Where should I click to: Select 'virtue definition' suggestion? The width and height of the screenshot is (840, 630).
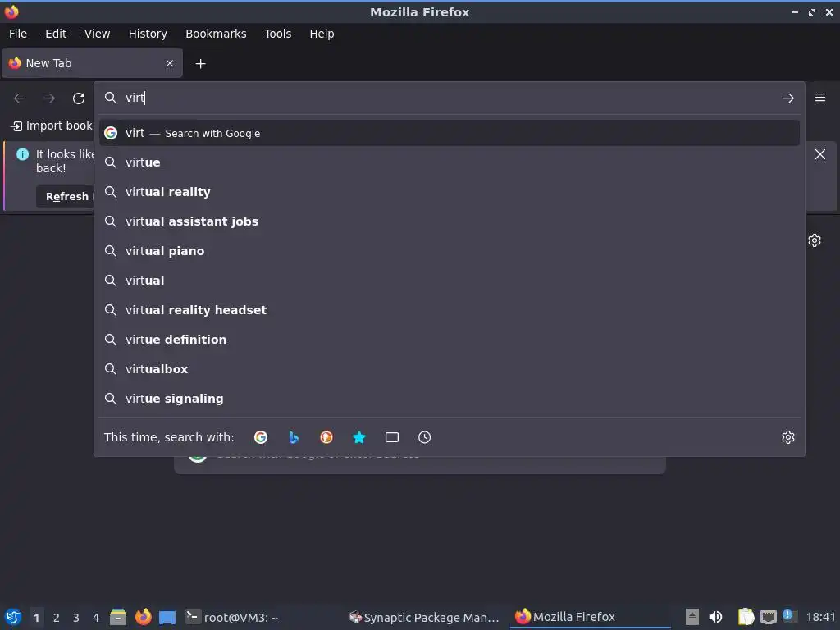(x=449, y=339)
